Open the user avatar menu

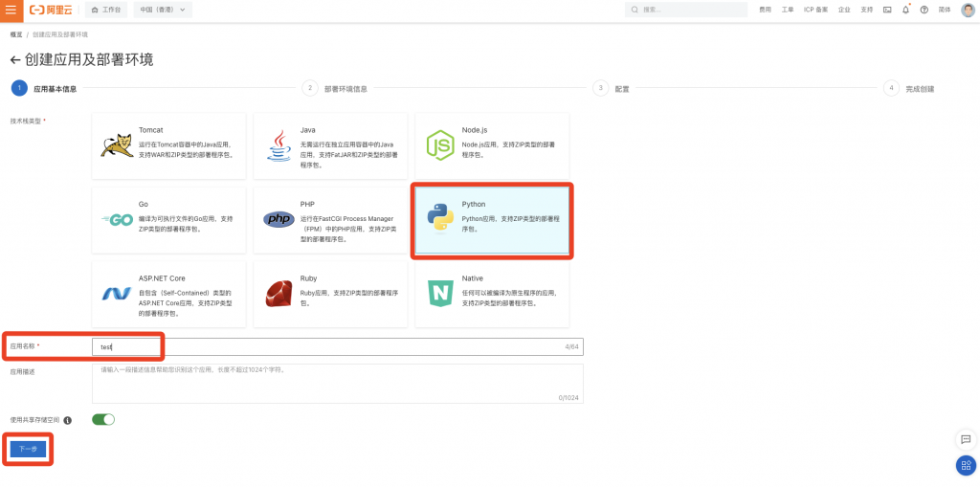968,10
